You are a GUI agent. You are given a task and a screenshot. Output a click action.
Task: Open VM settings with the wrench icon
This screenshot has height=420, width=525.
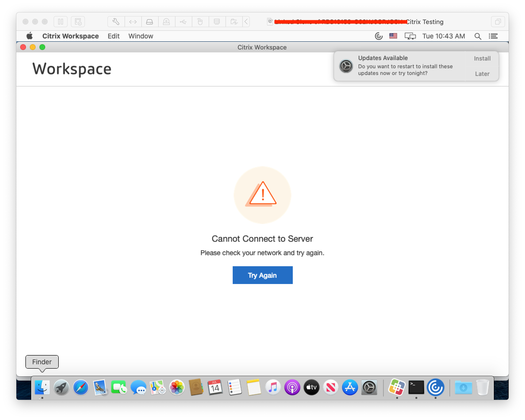point(116,22)
